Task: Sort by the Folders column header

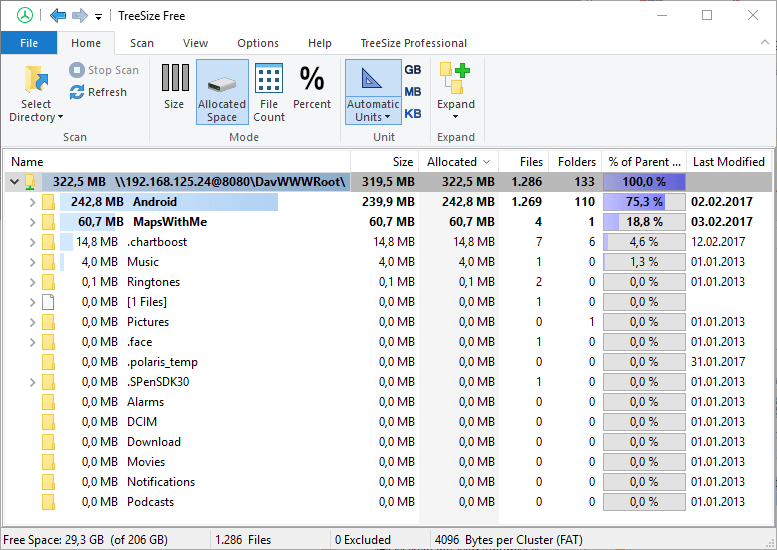Action: coord(575,162)
